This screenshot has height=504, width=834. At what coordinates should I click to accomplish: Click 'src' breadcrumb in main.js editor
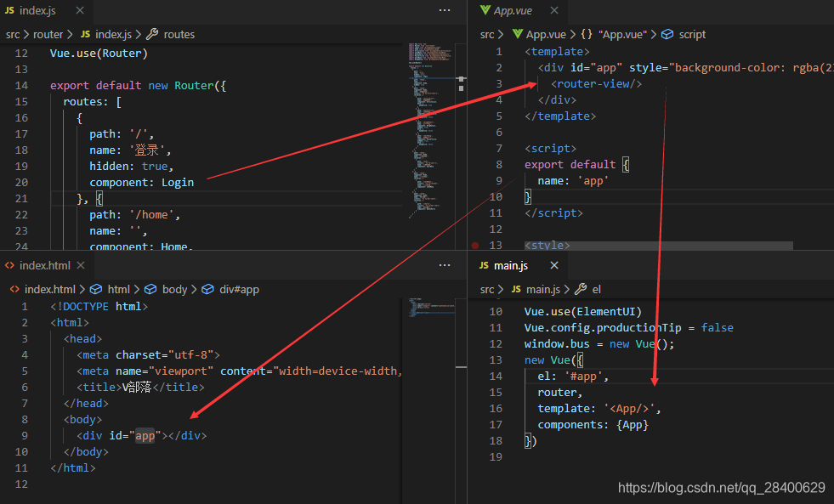(x=486, y=289)
